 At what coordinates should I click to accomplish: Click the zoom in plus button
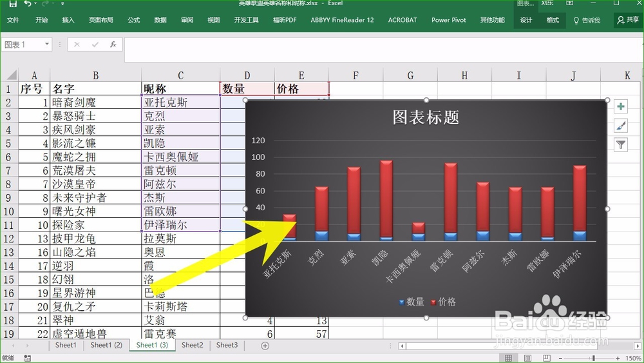tap(618, 358)
